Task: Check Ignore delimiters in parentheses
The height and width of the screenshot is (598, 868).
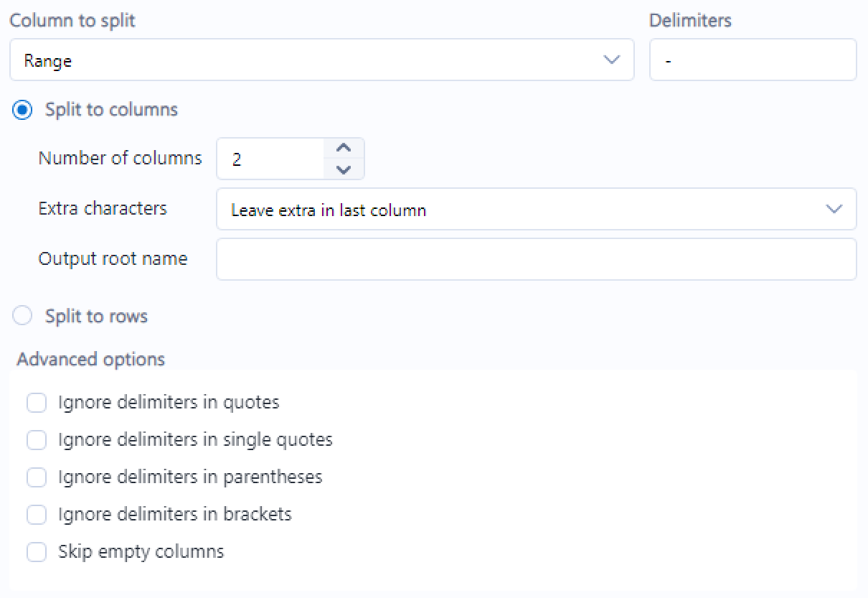Action: point(37,477)
